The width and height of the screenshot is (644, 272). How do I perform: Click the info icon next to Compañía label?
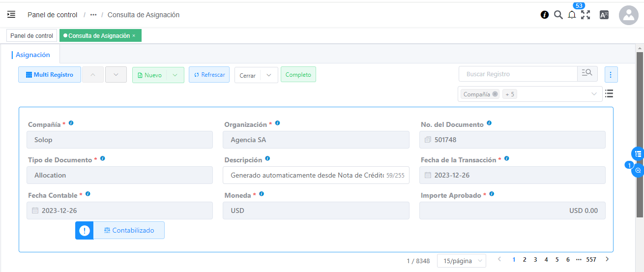tap(71, 123)
